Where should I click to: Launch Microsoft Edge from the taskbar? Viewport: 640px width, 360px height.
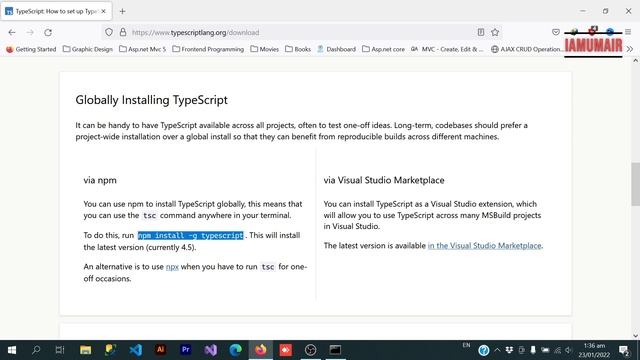click(236, 350)
